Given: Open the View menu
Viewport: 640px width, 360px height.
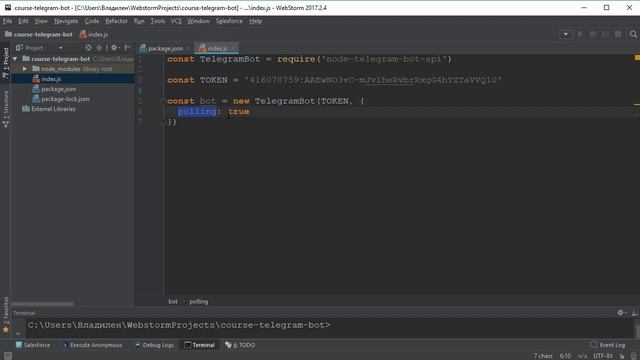Looking at the screenshot, I should [41, 21].
